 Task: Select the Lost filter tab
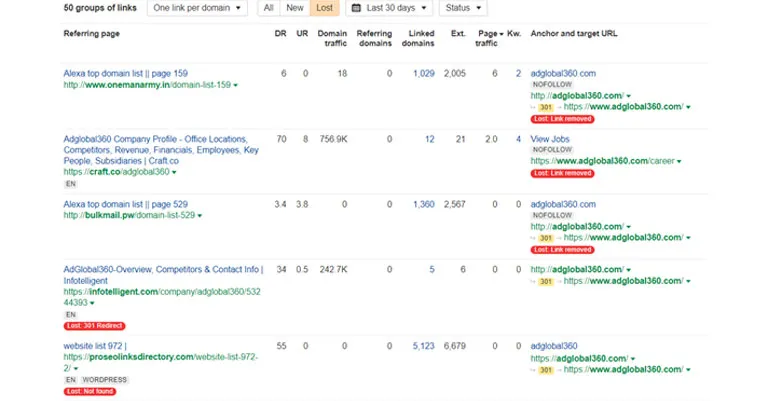(324, 8)
